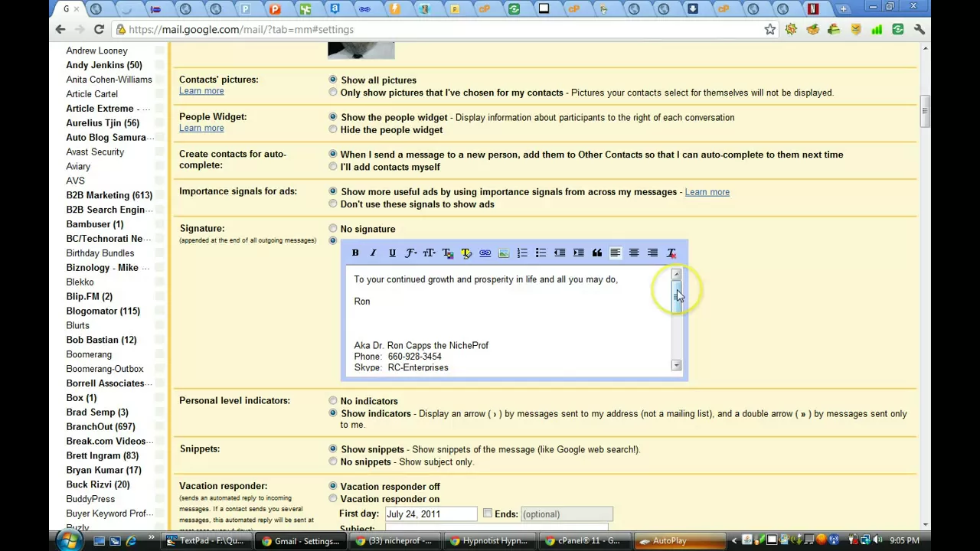The image size is (980, 551).
Task: Open a new browser tab
Action: [x=843, y=9]
